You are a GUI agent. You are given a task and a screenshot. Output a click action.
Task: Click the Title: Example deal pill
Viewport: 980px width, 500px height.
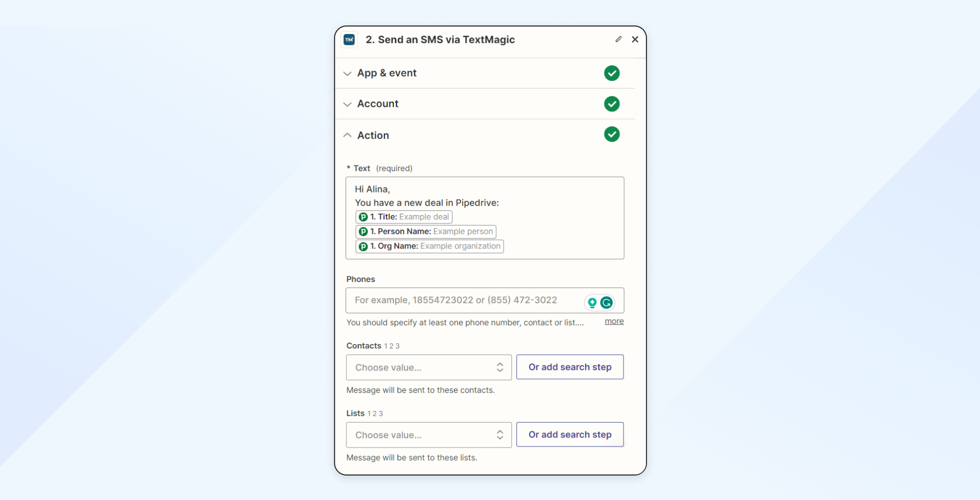point(404,216)
